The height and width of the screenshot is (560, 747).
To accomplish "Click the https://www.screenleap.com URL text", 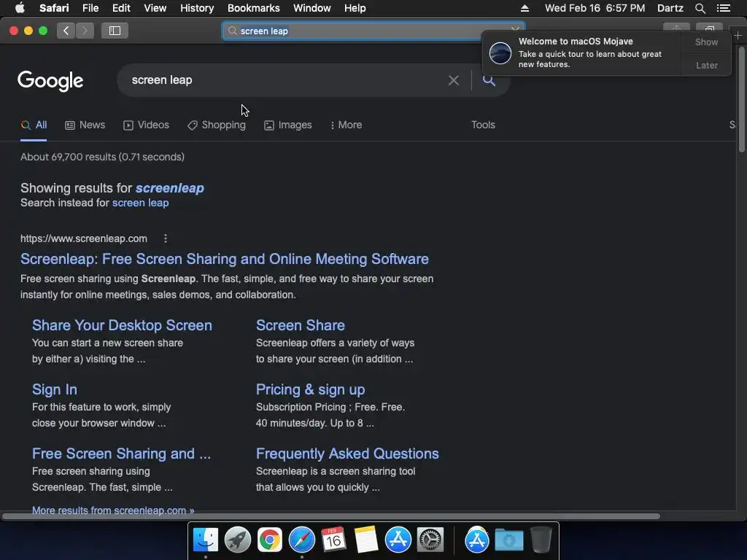I will 84,238.
